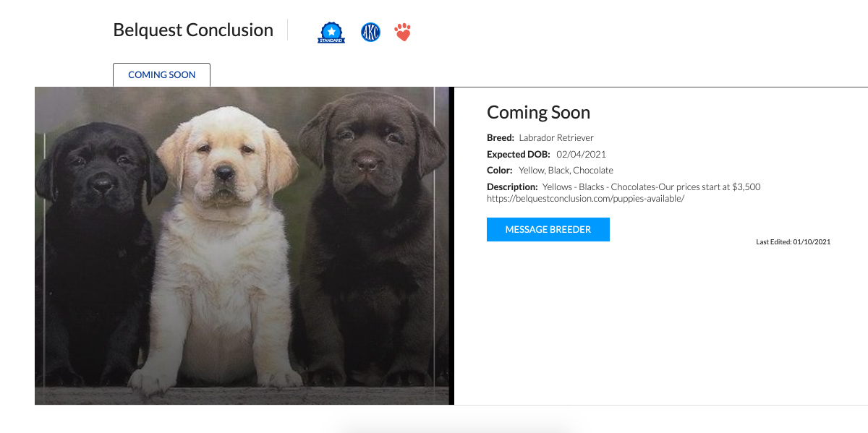Click the Last Edited 01/10/2021 note
868x433 pixels.
(x=793, y=242)
